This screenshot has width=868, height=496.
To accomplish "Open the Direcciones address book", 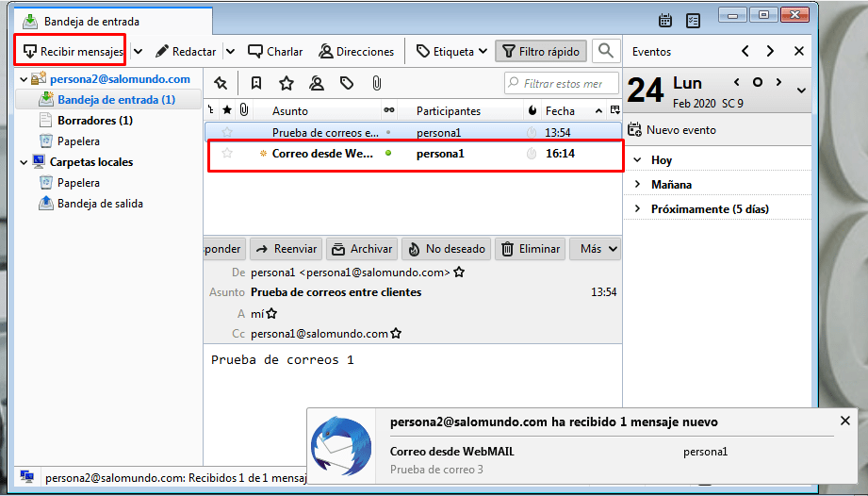I will click(357, 52).
